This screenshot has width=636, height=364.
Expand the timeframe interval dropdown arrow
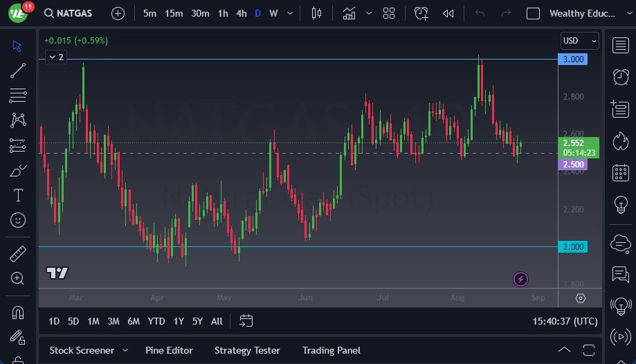pos(290,13)
